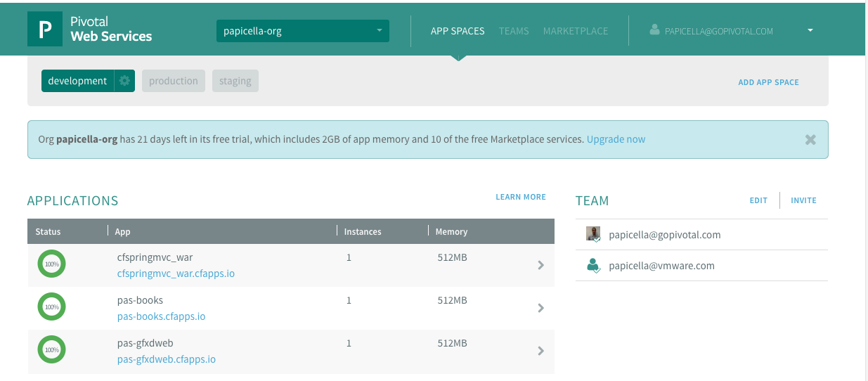Expand the cfspringmvc_war row chevron

540,265
